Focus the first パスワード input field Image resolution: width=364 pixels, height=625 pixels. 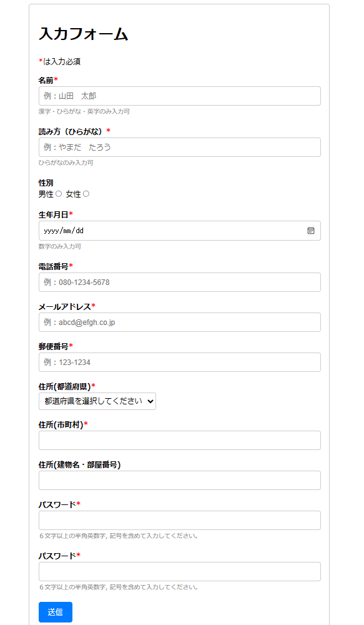(180, 521)
